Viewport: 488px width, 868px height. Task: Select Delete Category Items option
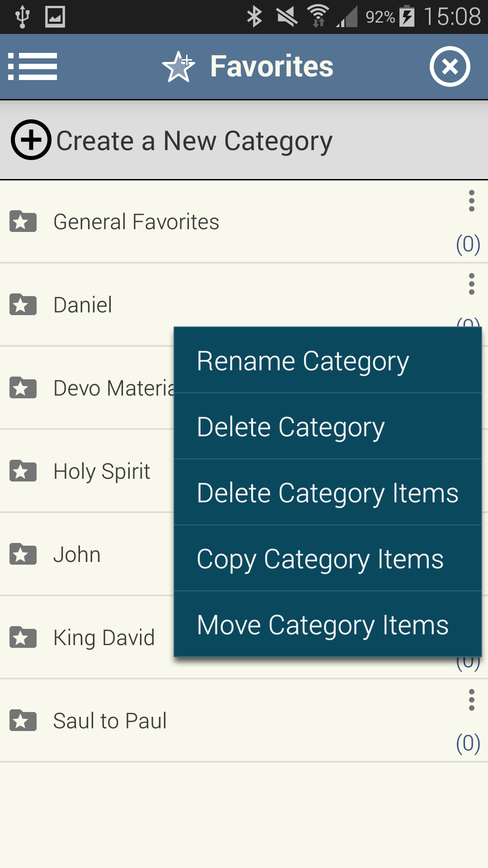coord(328,493)
